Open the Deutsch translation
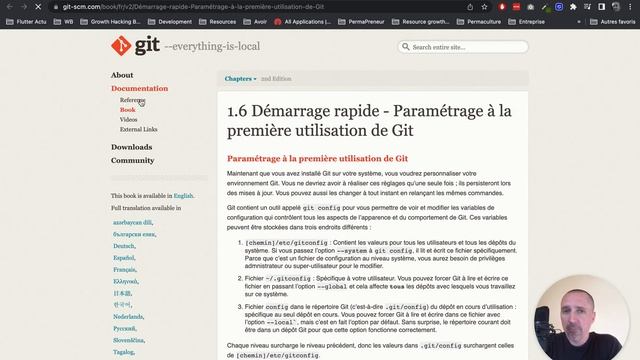The image size is (640, 360). (124, 246)
